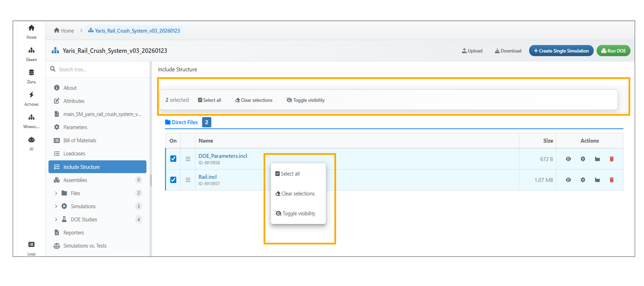Image resolution: width=644 pixels, height=286 pixels.
Task: Delete Rail.incl with red trash icon
Action: [611, 180]
